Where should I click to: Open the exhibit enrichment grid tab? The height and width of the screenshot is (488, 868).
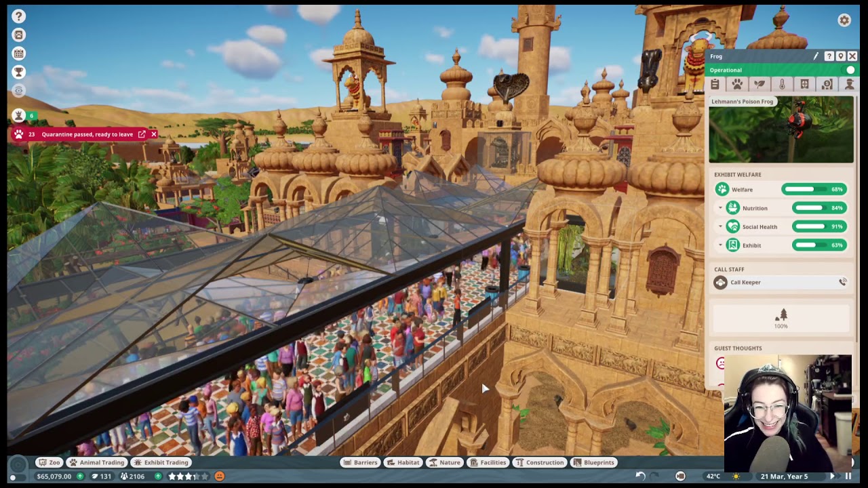pyautogui.click(x=804, y=84)
